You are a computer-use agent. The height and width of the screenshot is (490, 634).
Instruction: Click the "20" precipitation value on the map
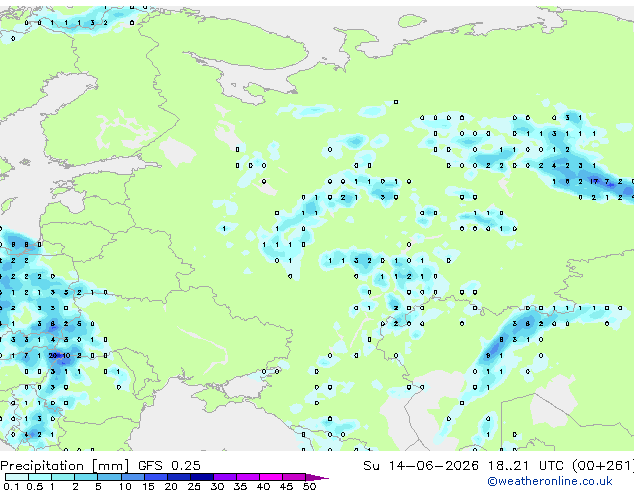pyautogui.click(x=53, y=356)
